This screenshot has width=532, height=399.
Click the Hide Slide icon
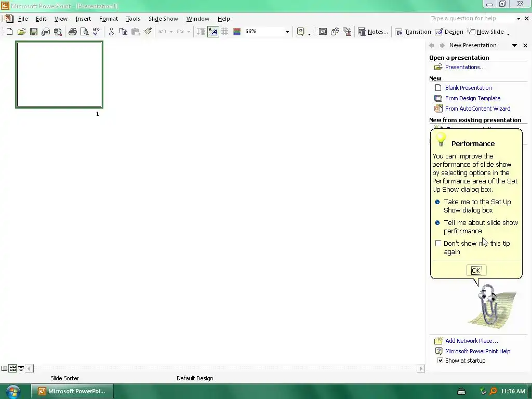[323, 32]
